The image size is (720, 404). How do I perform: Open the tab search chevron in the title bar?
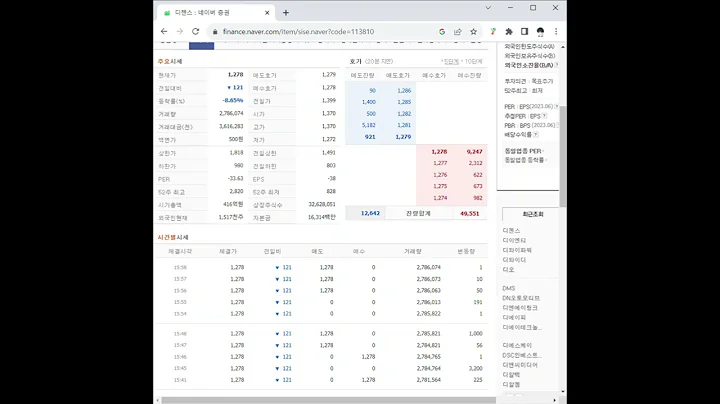coord(488,8)
